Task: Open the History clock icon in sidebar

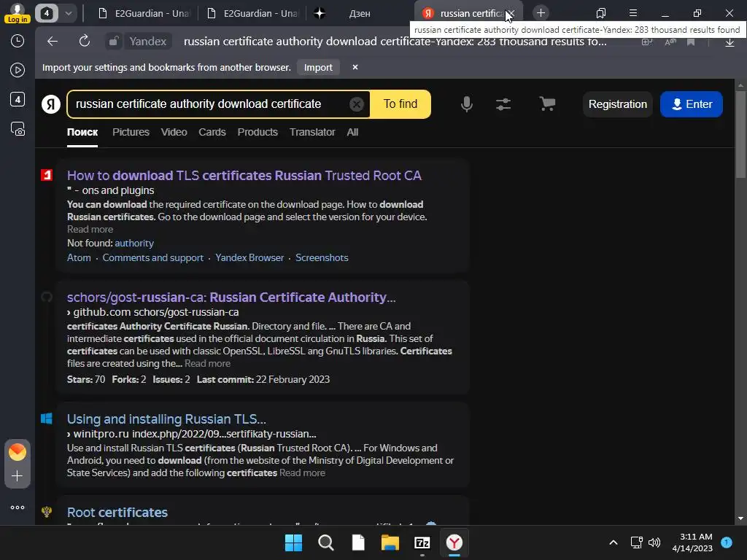Action: pyautogui.click(x=18, y=41)
